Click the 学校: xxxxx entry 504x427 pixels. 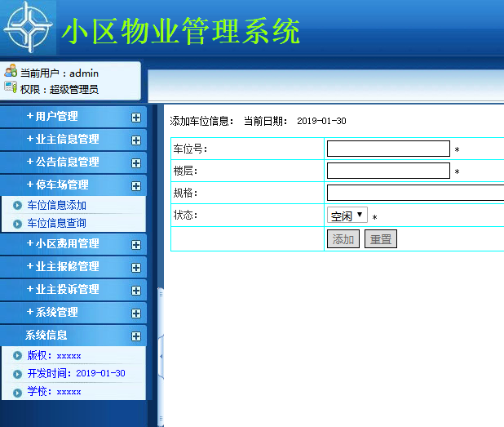54,392
